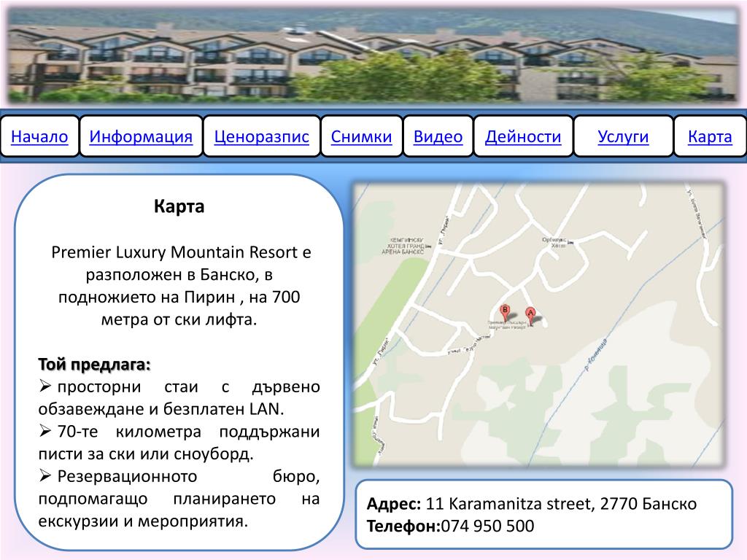The height and width of the screenshot is (560, 747).
Task: Click the red map marker A
Action: 530,316
